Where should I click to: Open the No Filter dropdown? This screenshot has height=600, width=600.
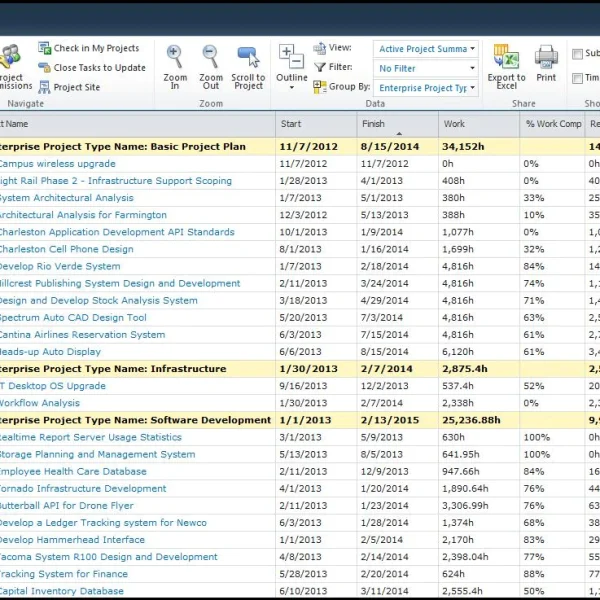426,68
